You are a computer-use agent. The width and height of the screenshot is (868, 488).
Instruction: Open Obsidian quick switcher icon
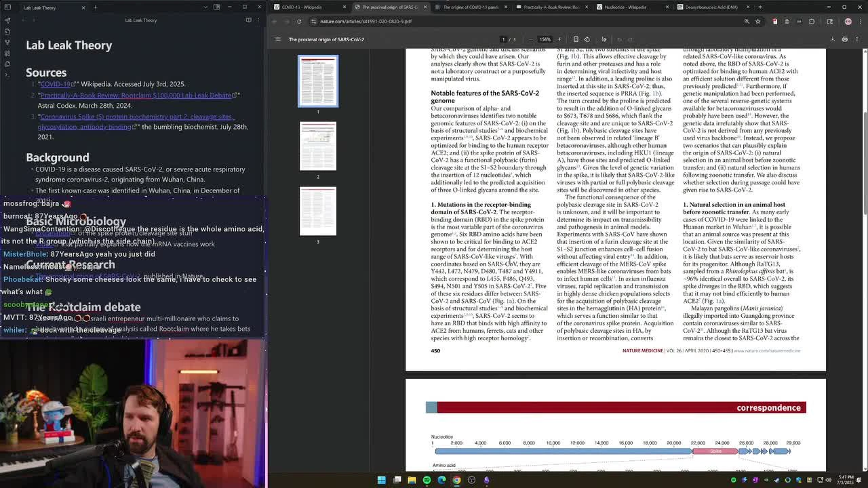(x=7, y=31)
